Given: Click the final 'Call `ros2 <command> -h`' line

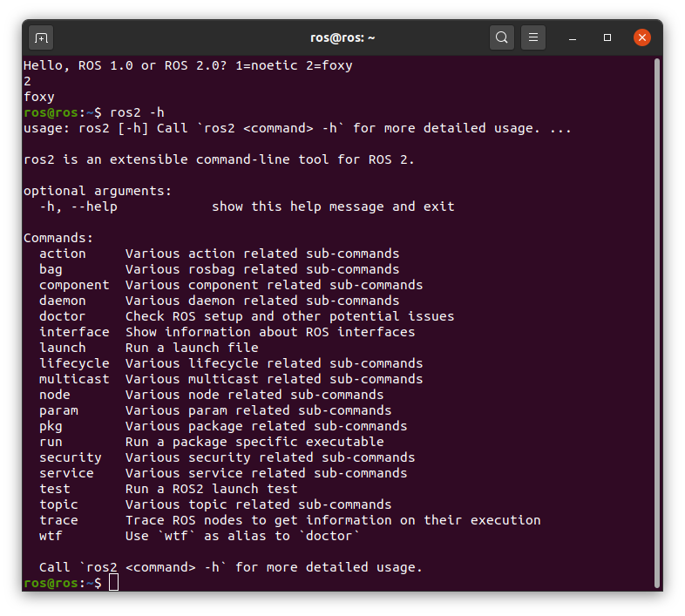Looking at the screenshot, I should [231, 567].
